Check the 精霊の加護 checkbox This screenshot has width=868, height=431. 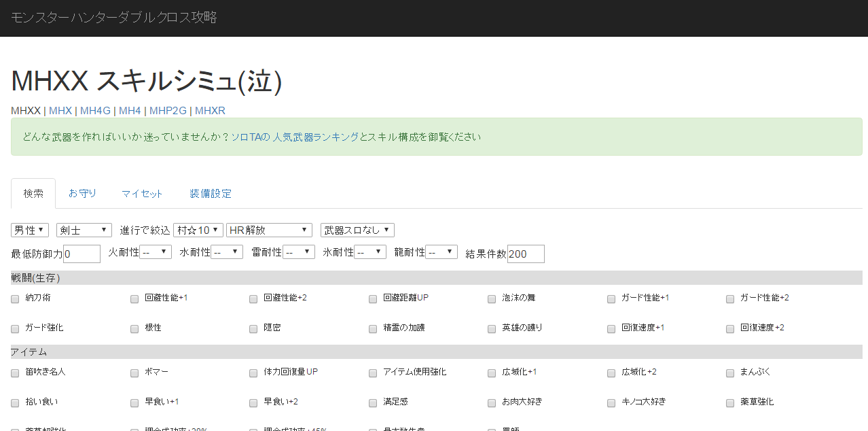point(373,329)
